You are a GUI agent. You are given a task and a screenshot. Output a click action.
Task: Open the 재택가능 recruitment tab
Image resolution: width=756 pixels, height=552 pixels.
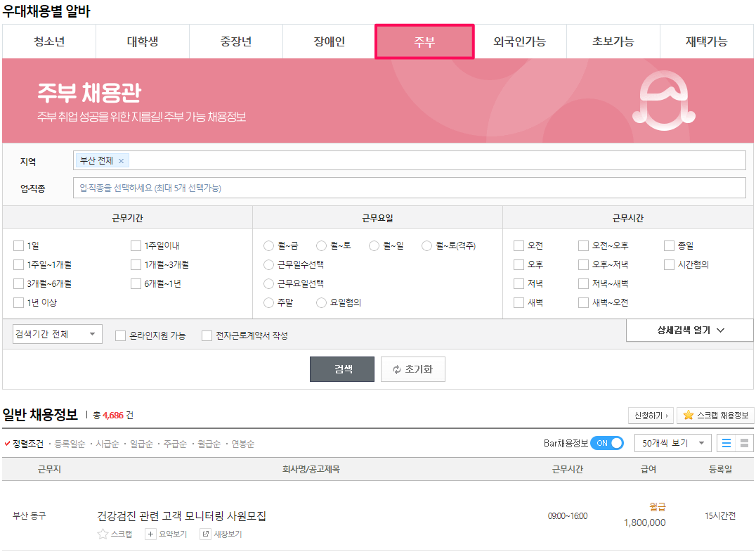click(x=708, y=41)
